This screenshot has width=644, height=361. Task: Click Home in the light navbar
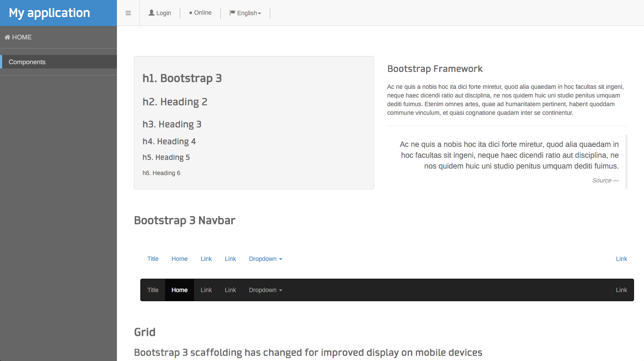pos(179,259)
